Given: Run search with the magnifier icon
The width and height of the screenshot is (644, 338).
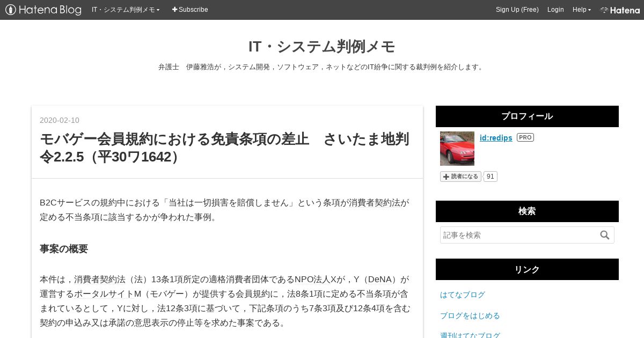Looking at the screenshot, I should [605, 235].
